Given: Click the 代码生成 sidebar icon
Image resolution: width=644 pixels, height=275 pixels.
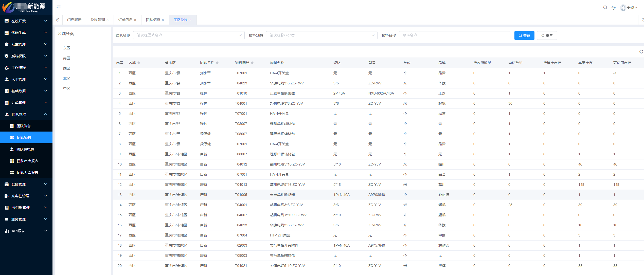Looking at the screenshot, I should tap(7, 33).
